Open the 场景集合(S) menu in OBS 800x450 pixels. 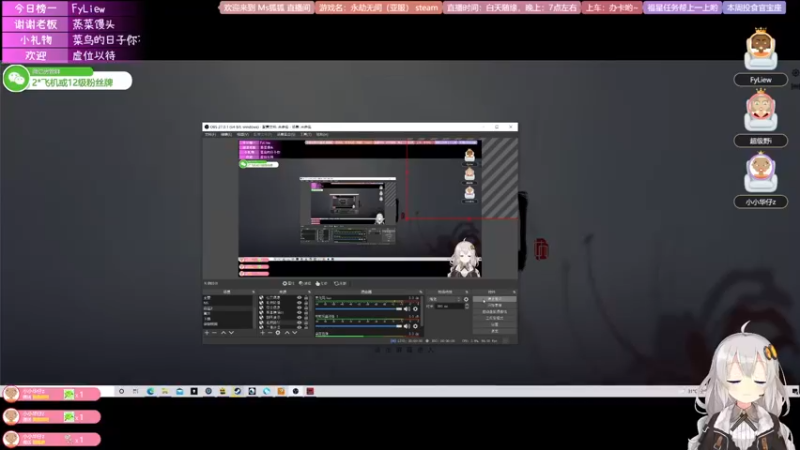(x=286, y=134)
